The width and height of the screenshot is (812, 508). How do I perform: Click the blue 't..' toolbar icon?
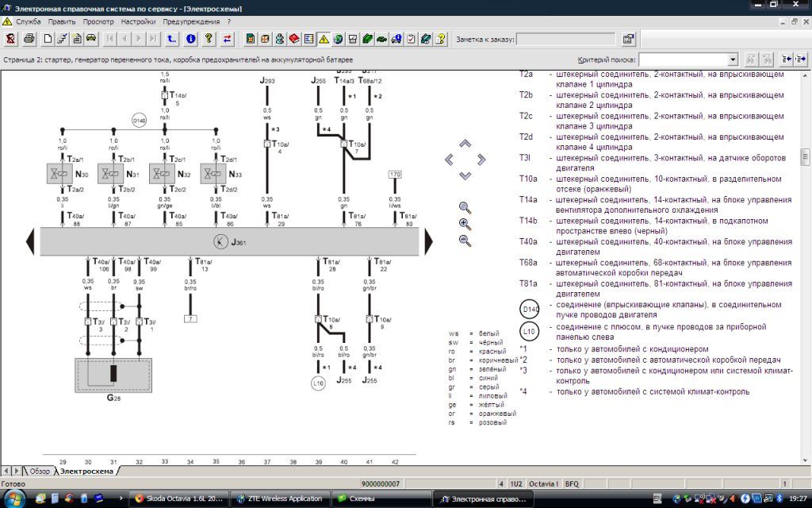tap(171, 39)
